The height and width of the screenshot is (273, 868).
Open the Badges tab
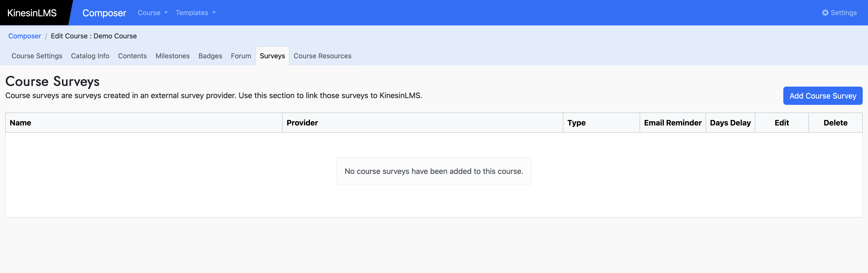click(x=210, y=56)
